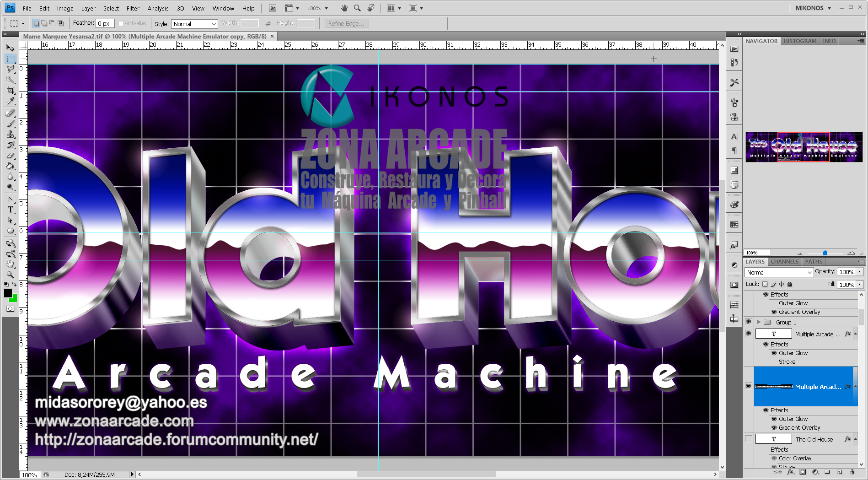Launch Adobe Bridge from top bar
The height and width of the screenshot is (480, 868).
click(x=273, y=8)
